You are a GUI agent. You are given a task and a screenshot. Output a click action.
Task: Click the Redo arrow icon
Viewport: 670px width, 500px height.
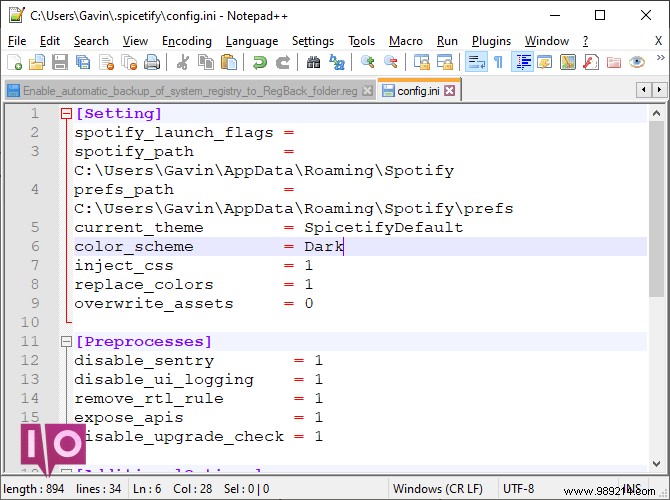283,62
